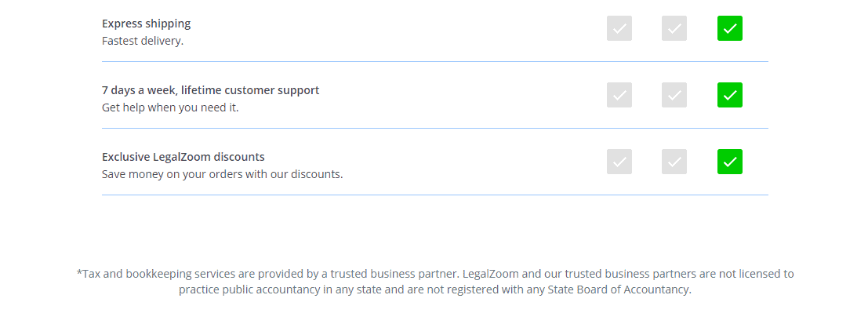Click the 'State Board of Accountancy' disclaimer line

(434, 289)
